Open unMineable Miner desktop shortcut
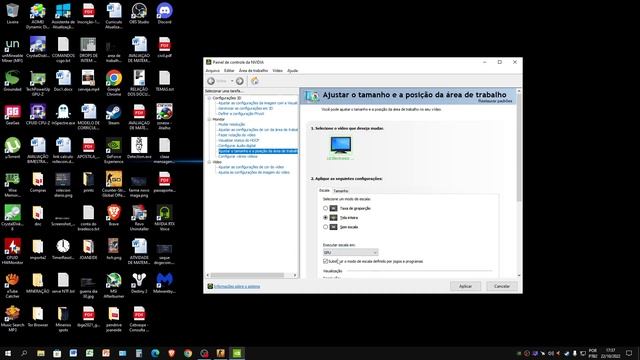Viewport: 640px width, 360px height. [12, 49]
